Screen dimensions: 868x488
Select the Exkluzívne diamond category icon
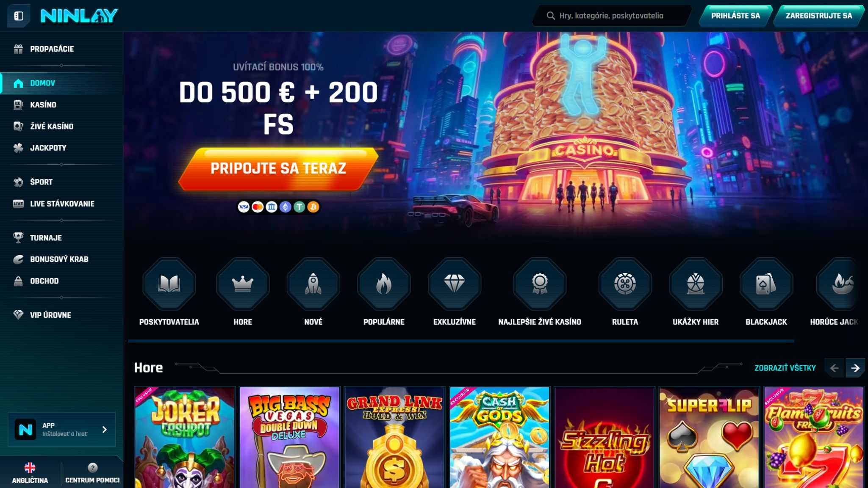pos(455,284)
